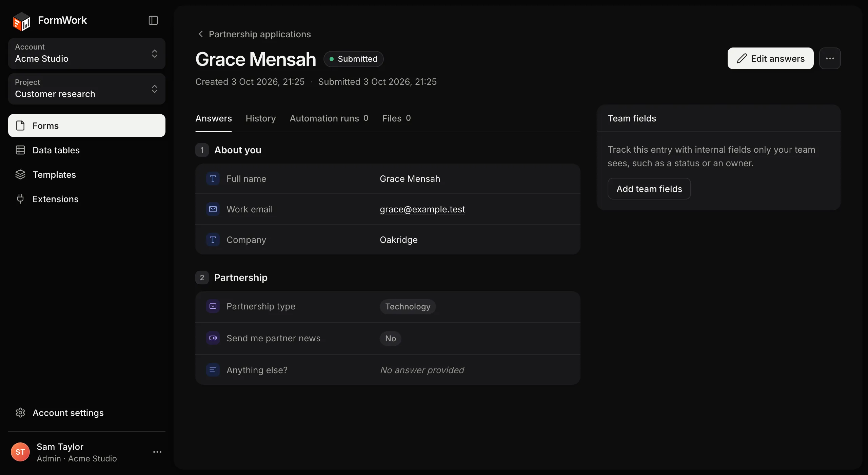
Task: Click the ST user avatar
Action: coord(20,452)
